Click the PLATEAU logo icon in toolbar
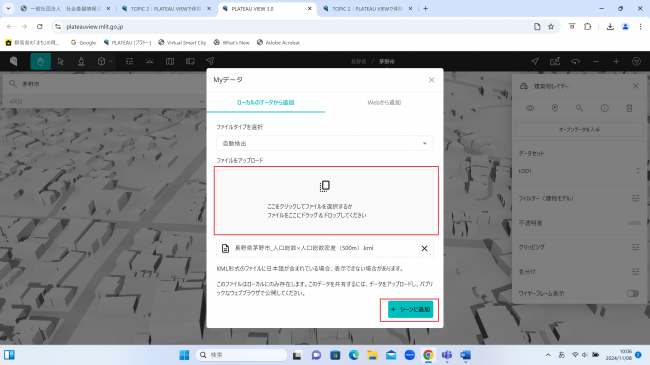 pyautogui.click(x=14, y=61)
